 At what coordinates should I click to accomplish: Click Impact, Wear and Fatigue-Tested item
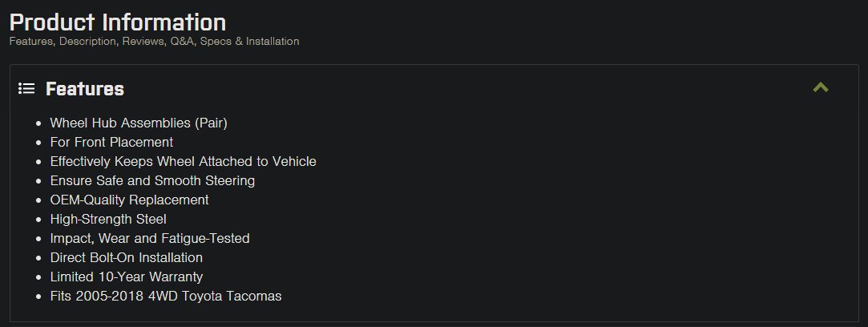150,239
